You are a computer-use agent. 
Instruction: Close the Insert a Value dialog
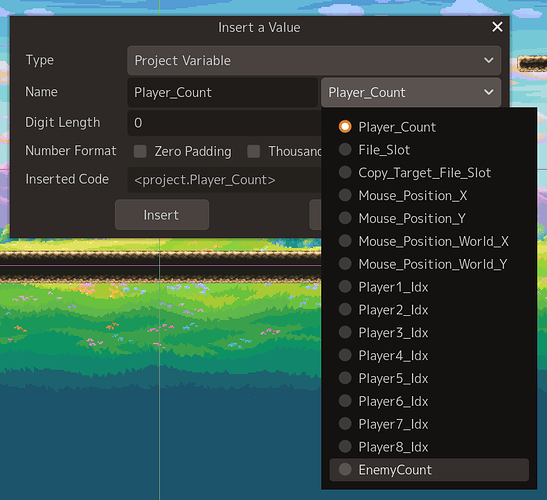point(497,27)
